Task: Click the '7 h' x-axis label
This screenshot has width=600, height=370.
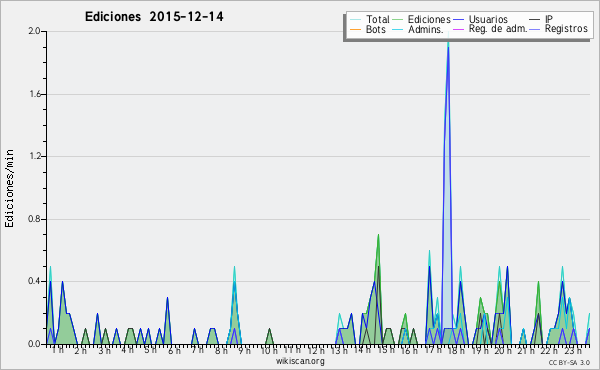Action: 197,350
